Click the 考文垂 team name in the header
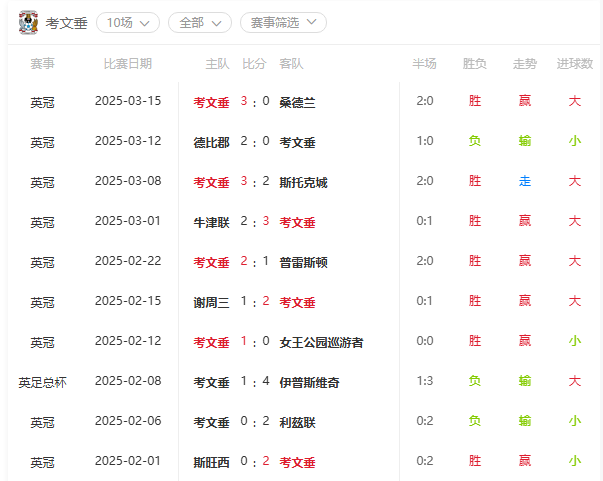This screenshot has height=481, width=603. pyautogui.click(x=67, y=23)
